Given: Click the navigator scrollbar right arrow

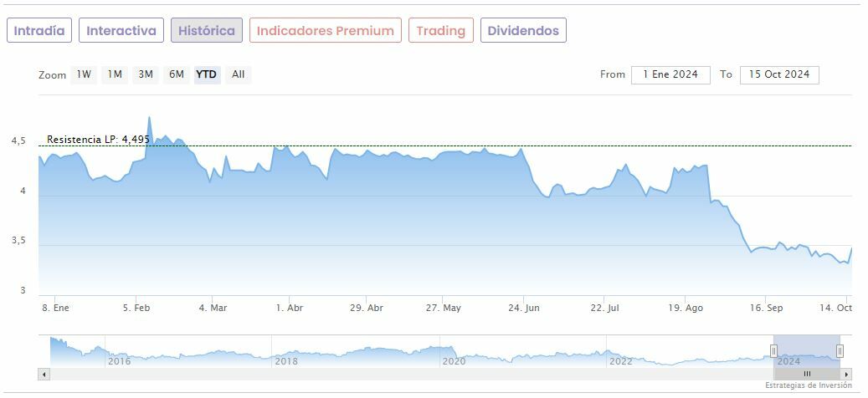Looking at the screenshot, I should click(x=847, y=374).
